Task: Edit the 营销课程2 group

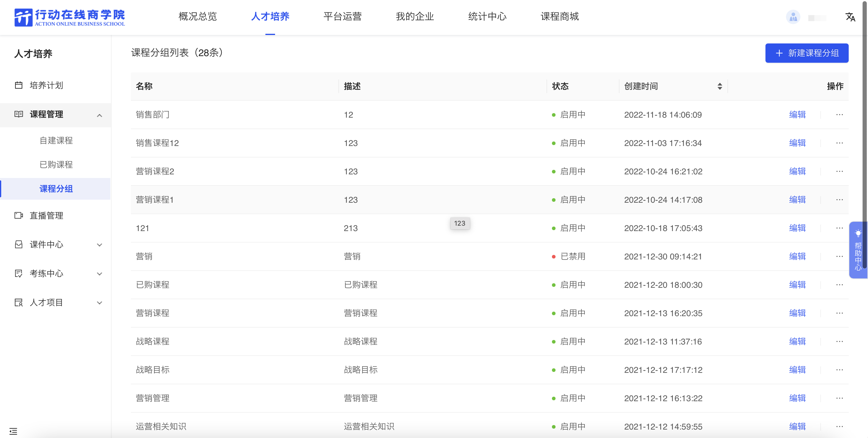Action: tap(797, 171)
